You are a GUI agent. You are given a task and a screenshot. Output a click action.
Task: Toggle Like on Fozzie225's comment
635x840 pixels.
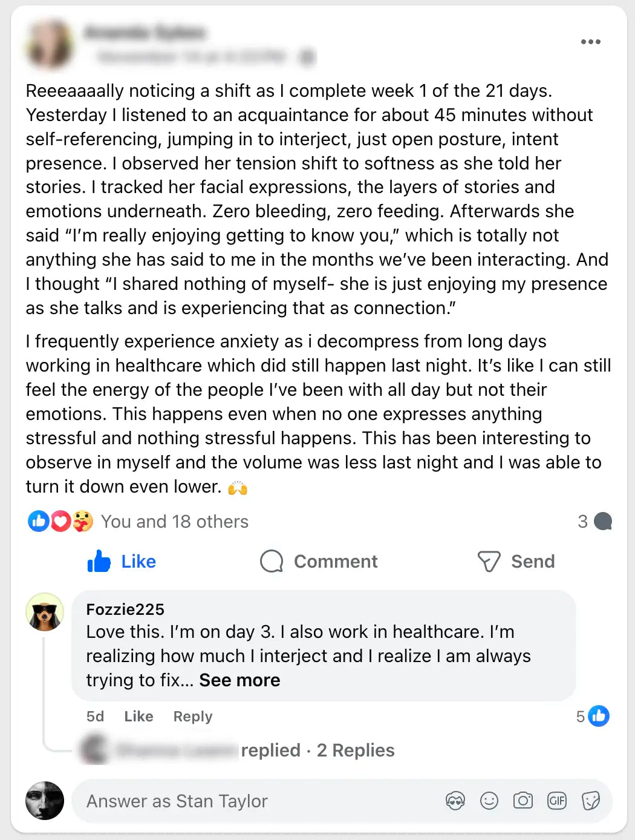coord(138,717)
